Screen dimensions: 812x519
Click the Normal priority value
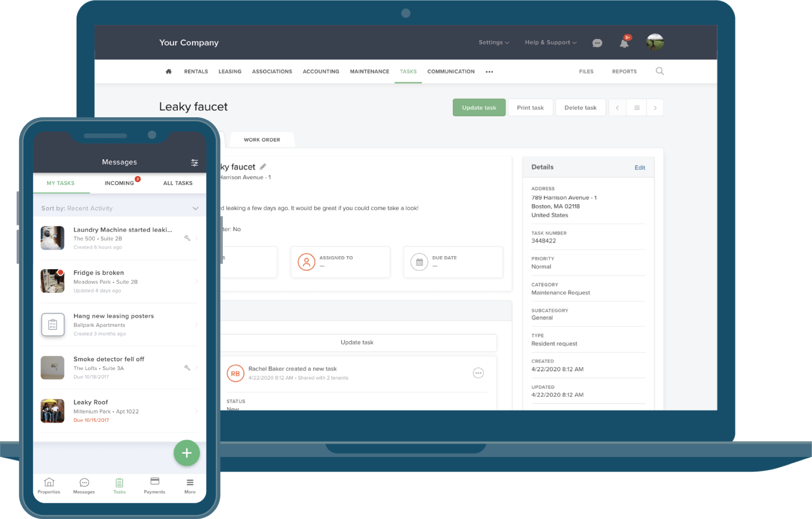tap(541, 267)
